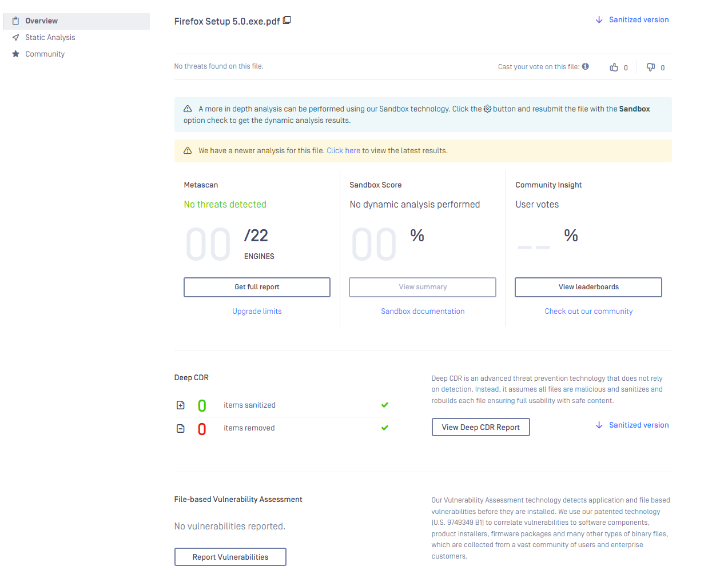Click the 'No dynamic analysis performed' text

415,205
